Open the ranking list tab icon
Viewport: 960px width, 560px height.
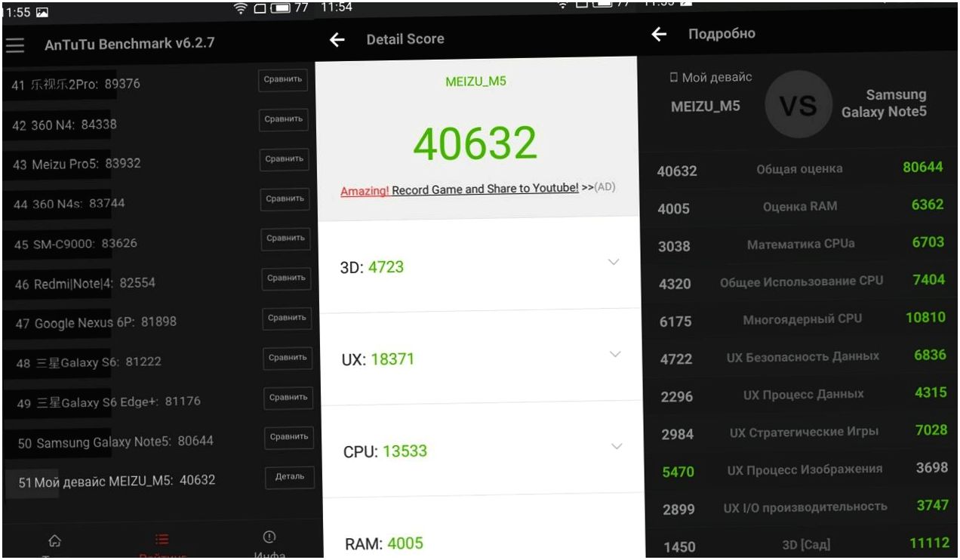pyautogui.click(x=162, y=540)
